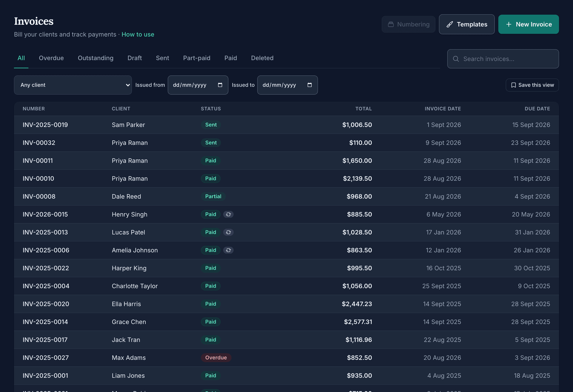Click the Numbering button icon
The height and width of the screenshot is (392, 573).
click(391, 24)
